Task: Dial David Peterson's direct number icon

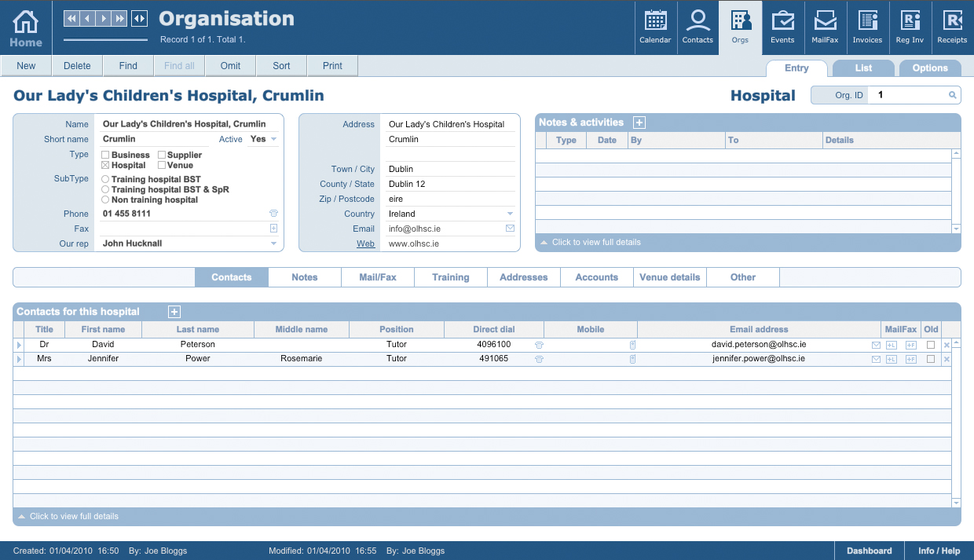Action: [x=539, y=345]
